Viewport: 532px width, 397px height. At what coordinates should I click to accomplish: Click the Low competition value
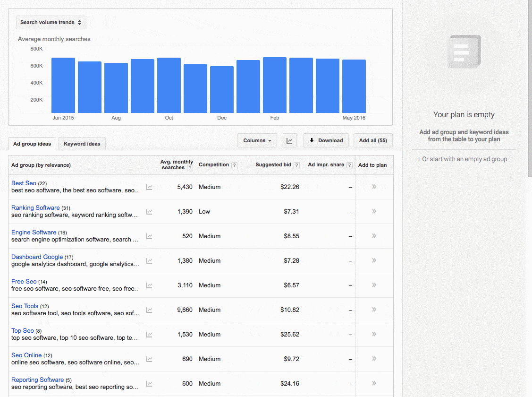point(204,212)
